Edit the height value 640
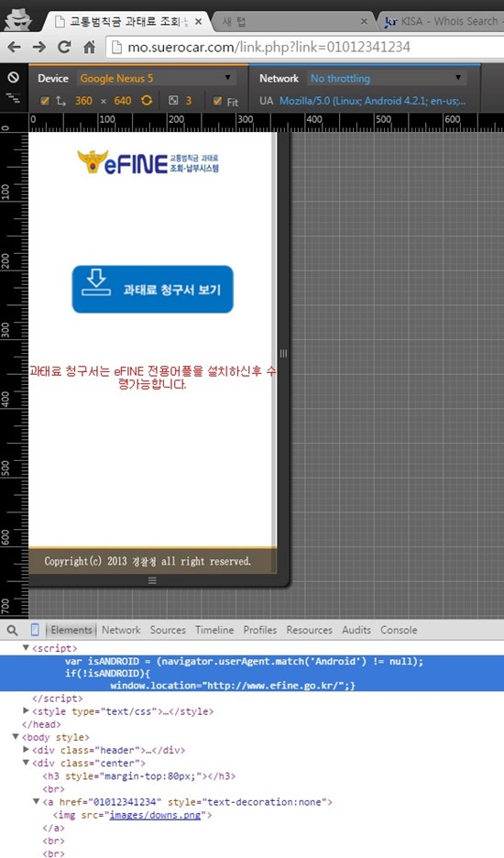Image resolution: width=504 pixels, height=858 pixels. coord(123,101)
